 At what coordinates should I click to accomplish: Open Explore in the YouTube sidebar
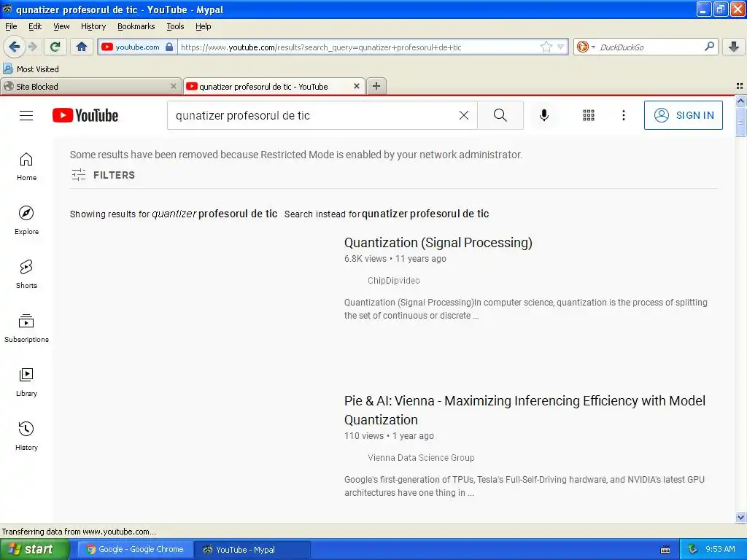26,220
